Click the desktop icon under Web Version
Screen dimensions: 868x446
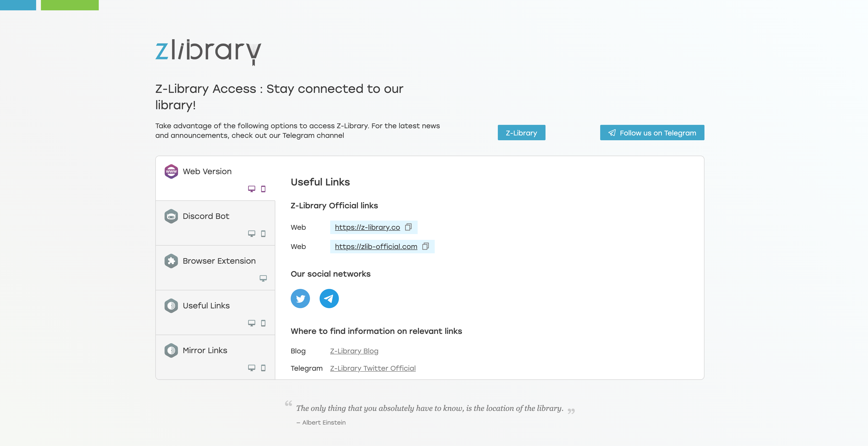(251, 189)
